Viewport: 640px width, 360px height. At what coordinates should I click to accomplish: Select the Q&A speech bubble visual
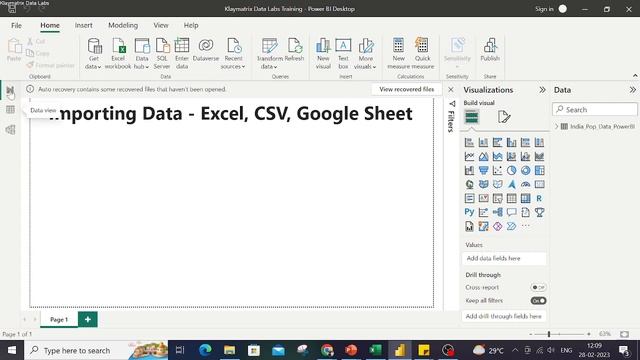point(511,212)
